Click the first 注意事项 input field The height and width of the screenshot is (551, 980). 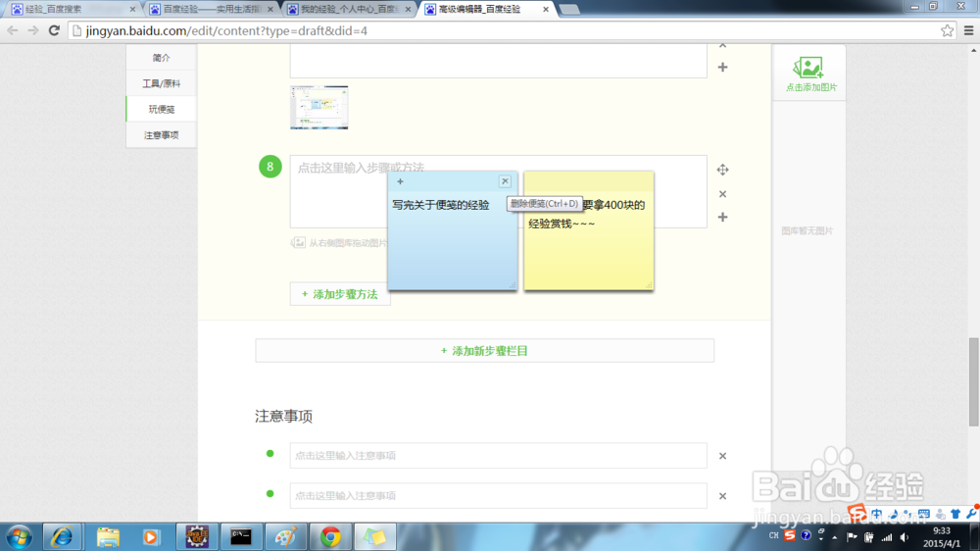[x=498, y=455]
